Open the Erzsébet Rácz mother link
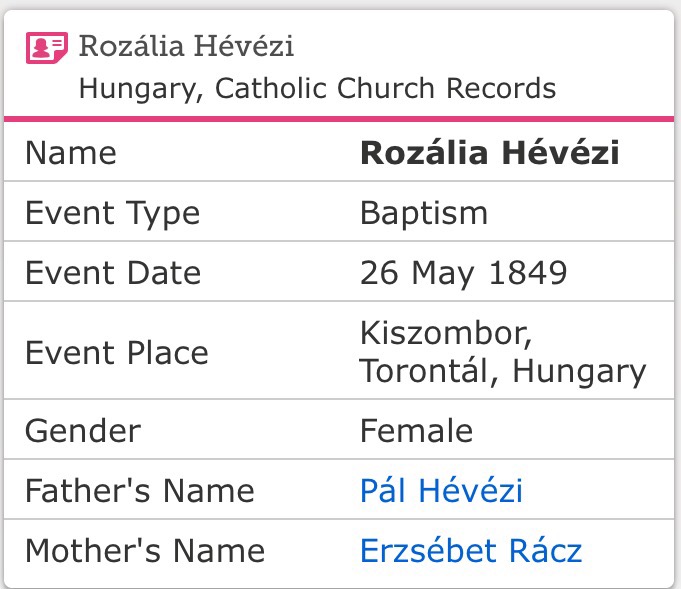This screenshot has height=589, width=681. click(471, 551)
